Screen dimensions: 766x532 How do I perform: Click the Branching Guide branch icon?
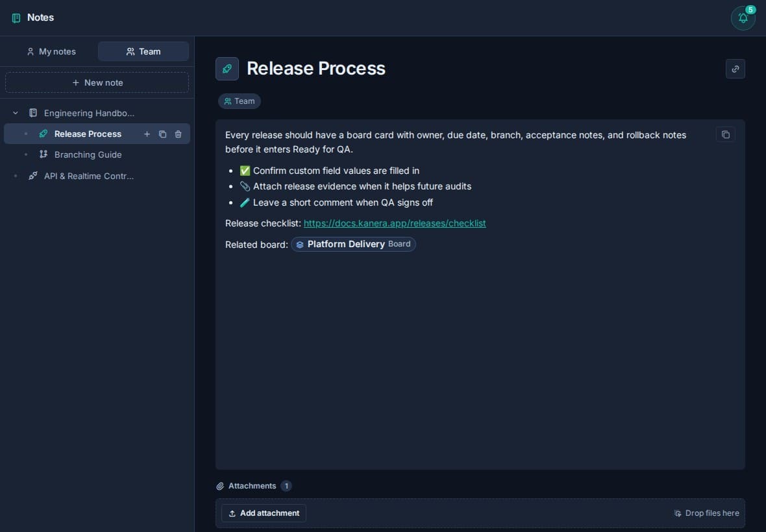pyautogui.click(x=43, y=154)
